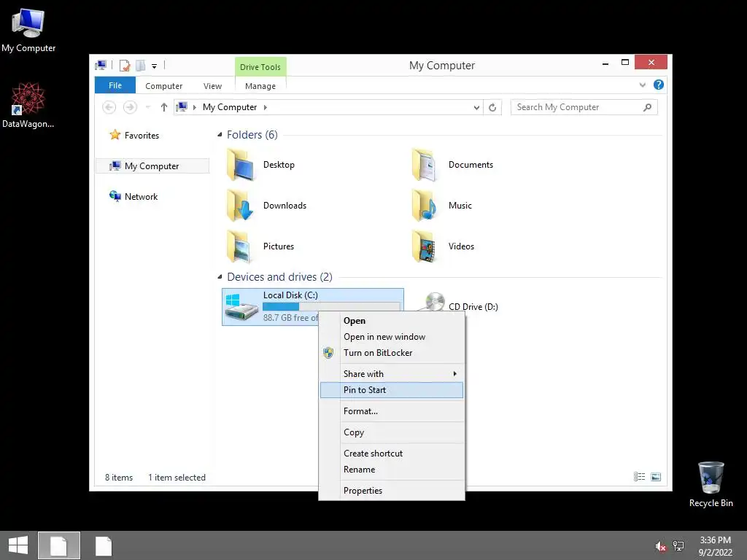Expand the Share with submenu
The image size is (747, 560).
pos(392,374)
